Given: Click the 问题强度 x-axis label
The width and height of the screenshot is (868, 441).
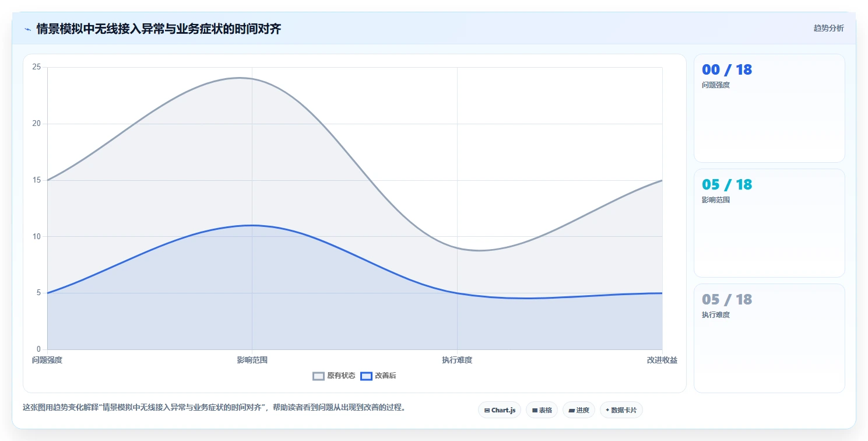Looking at the screenshot, I should (x=47, y=360).
